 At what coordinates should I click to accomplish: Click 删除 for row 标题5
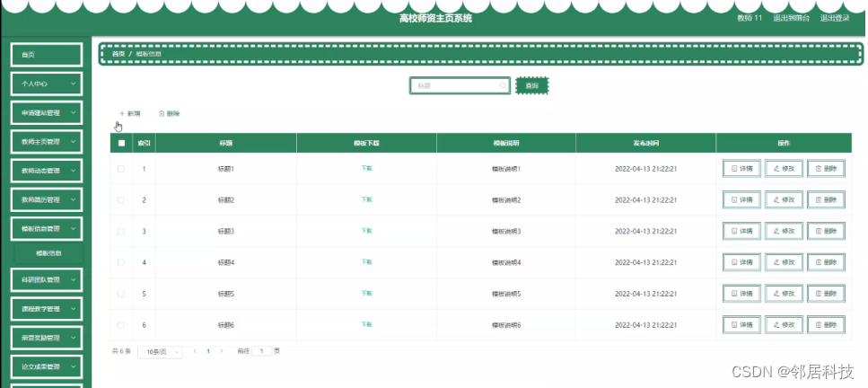tap(826, 294)
